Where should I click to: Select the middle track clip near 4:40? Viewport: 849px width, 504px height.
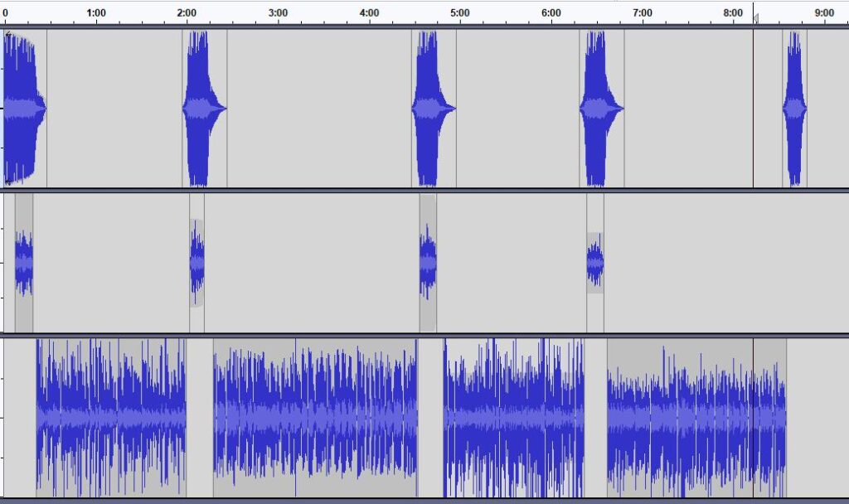(428, 262)
